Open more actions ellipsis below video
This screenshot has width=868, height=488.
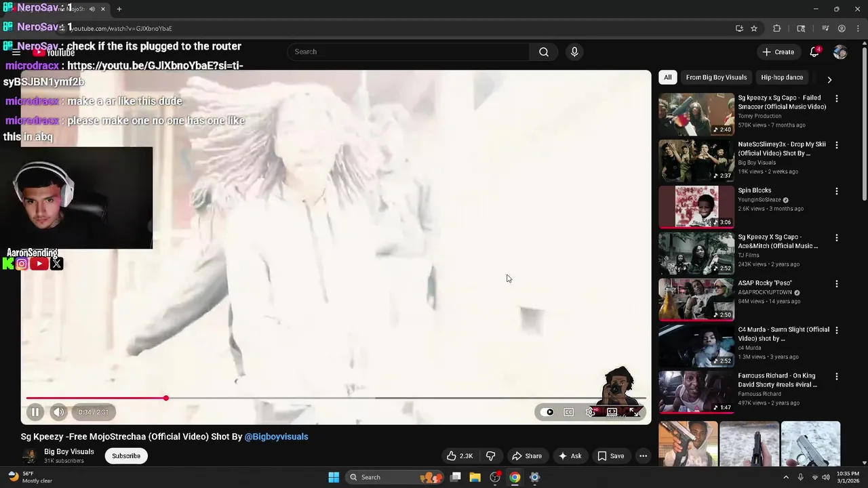[643, 456]
